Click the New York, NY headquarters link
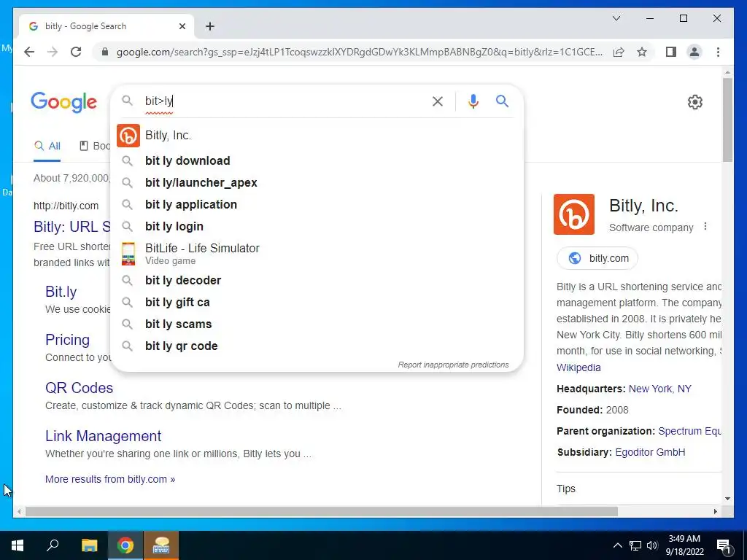 coord(659,389)
